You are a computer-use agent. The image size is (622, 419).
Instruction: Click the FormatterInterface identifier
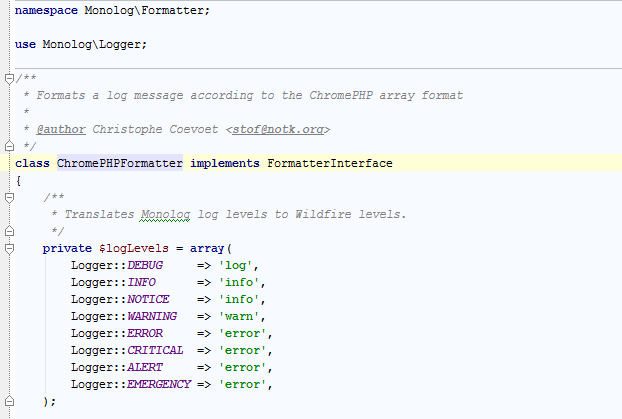(x=330, y=163)
